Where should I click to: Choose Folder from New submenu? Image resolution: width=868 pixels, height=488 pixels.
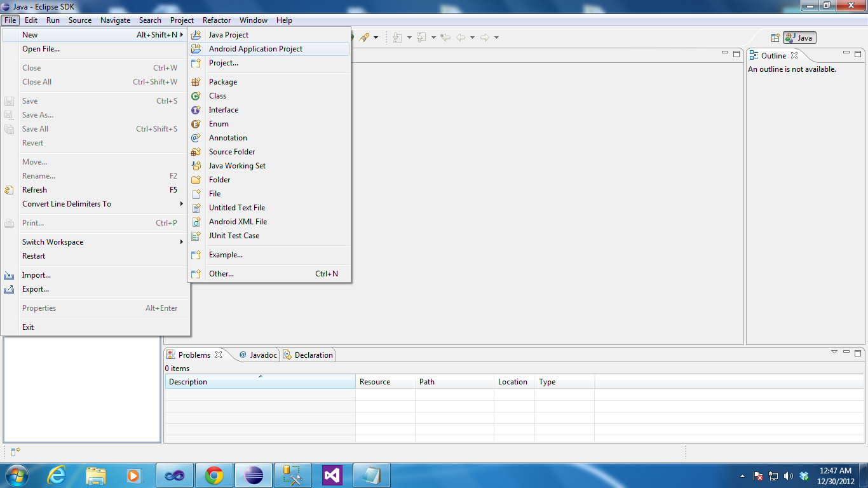point(269,180)
